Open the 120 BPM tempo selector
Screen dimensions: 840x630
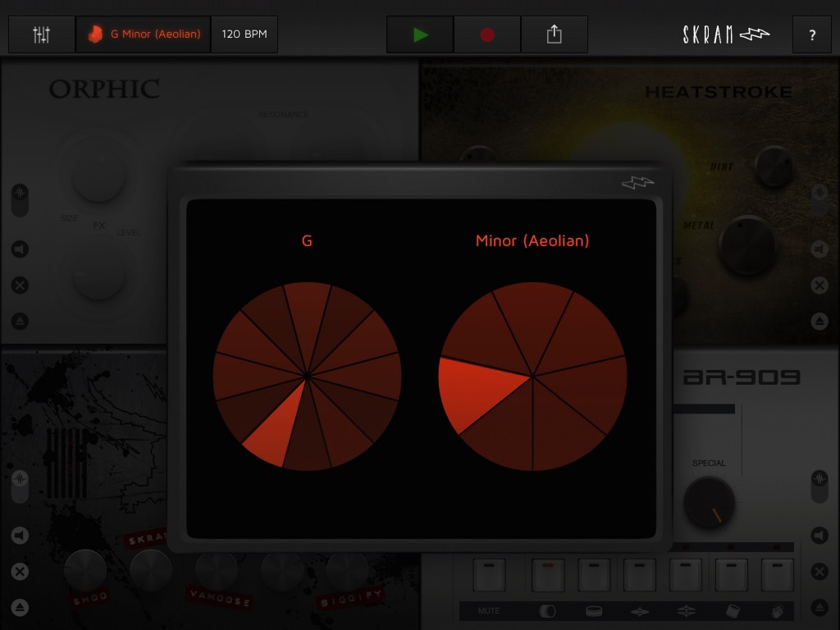[244, 35]
